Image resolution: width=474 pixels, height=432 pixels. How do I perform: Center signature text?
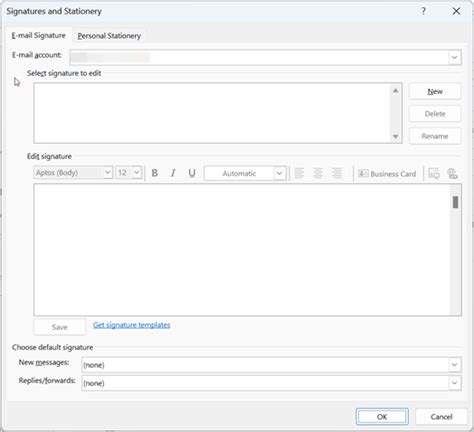coord(318,173)
